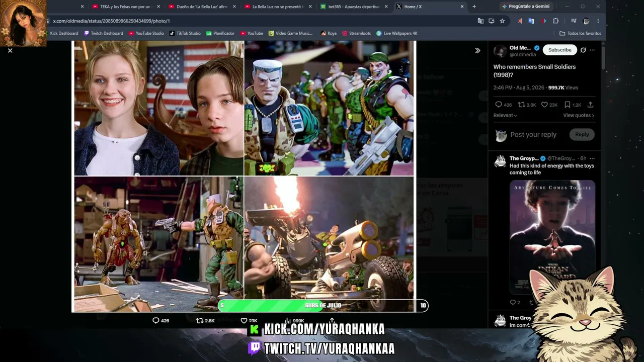Open view analytics below the photo

click(288, 320)
